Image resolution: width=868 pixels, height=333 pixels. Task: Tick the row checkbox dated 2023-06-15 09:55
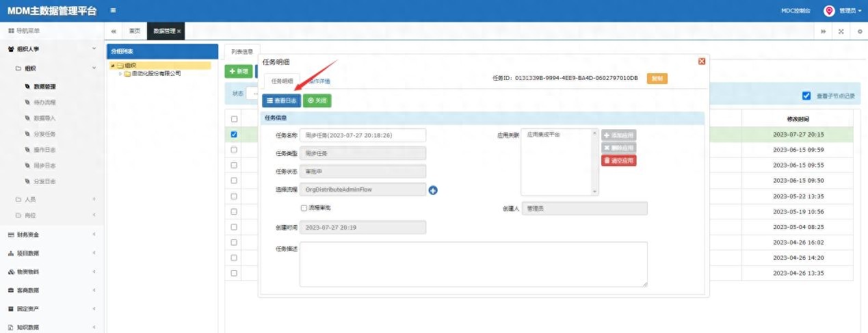[x=234, y=165]
